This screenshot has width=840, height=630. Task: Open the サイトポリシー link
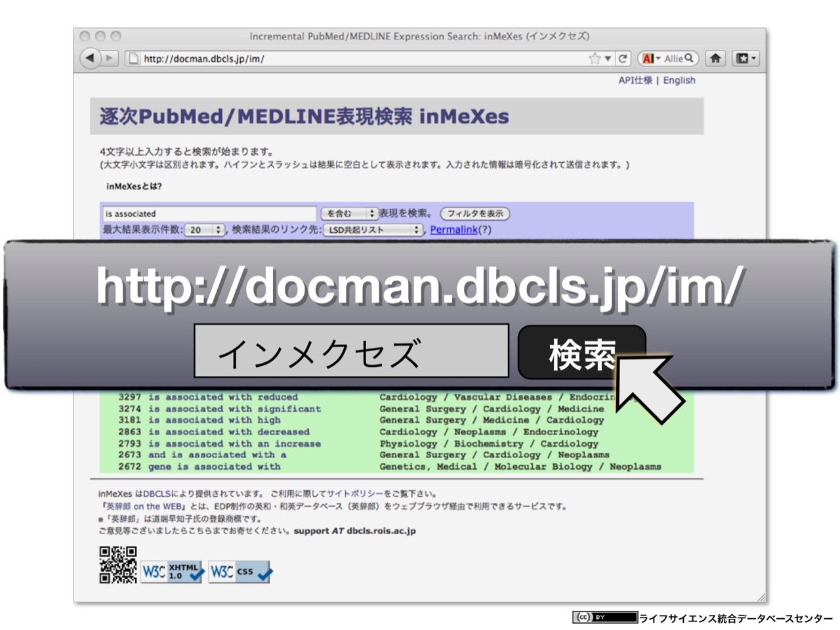coord(355,493)
